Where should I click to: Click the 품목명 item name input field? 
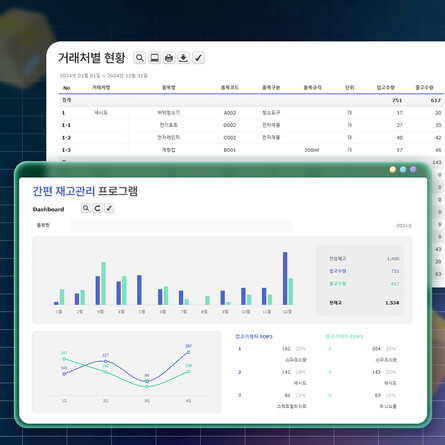tap(182, 225)
